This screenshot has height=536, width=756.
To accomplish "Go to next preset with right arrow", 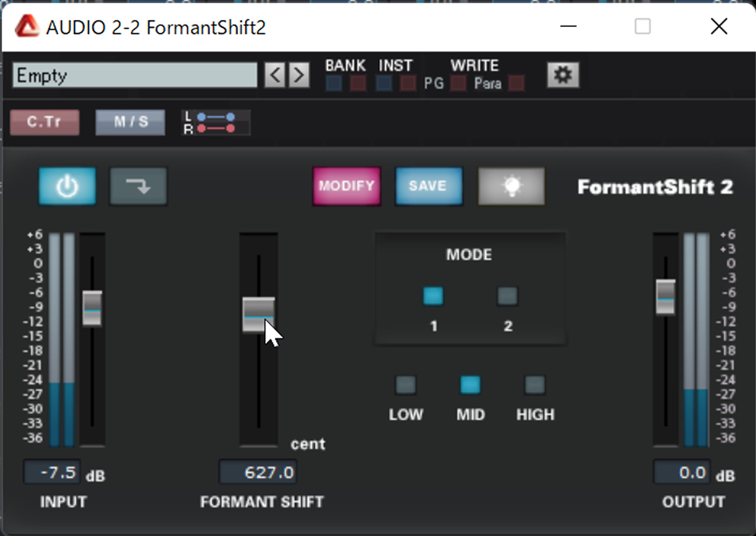I will click(298, 75).
